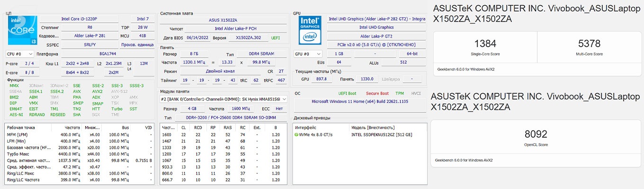Click the 1330.1 МГц memory frequency
Viewport: 644px width, 189px height.
point(194,62)
